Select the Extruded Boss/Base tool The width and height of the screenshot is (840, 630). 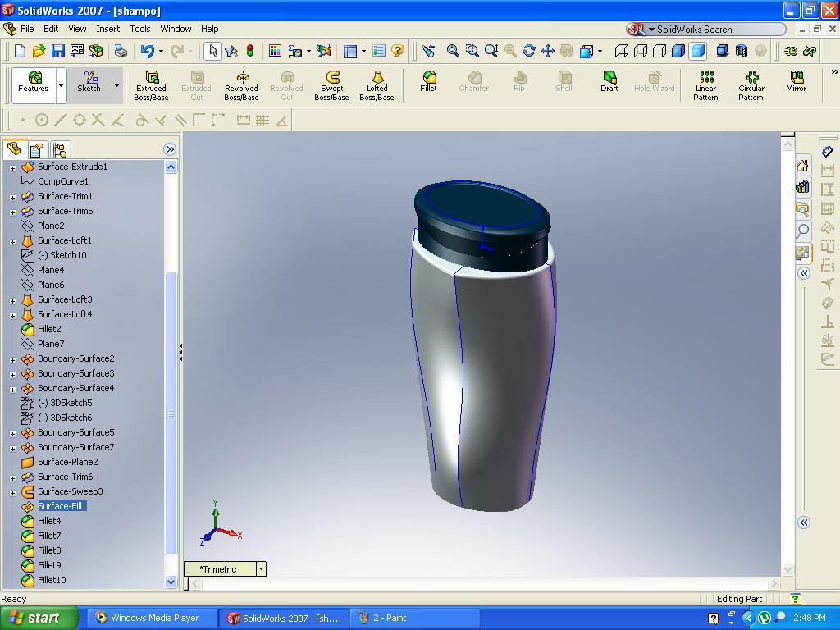(151, 85)
